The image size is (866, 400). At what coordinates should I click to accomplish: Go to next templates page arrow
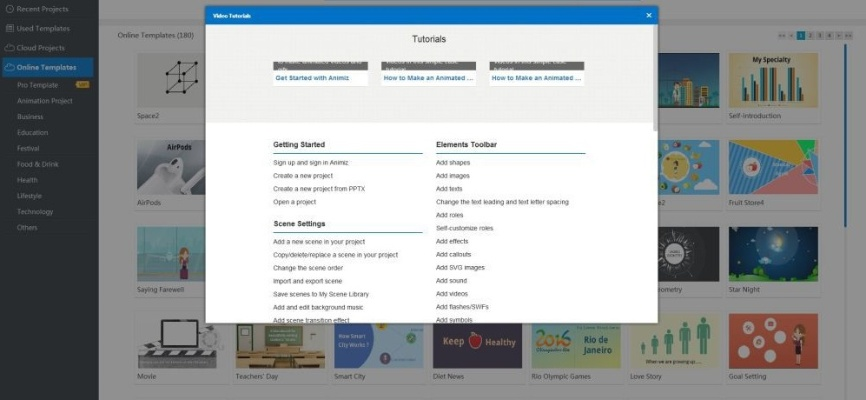pyautogui.click(x=839, y=36)
